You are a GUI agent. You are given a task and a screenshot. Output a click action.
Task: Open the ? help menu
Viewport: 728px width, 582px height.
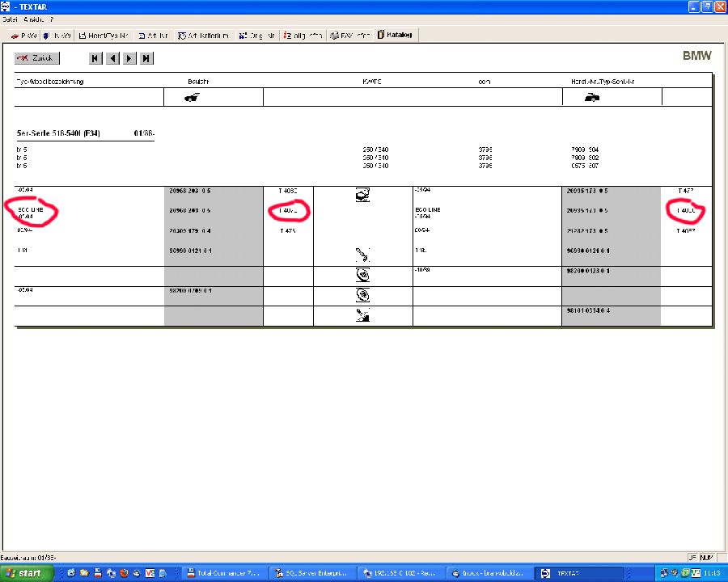pyautogui.click(x=52, y=19)
